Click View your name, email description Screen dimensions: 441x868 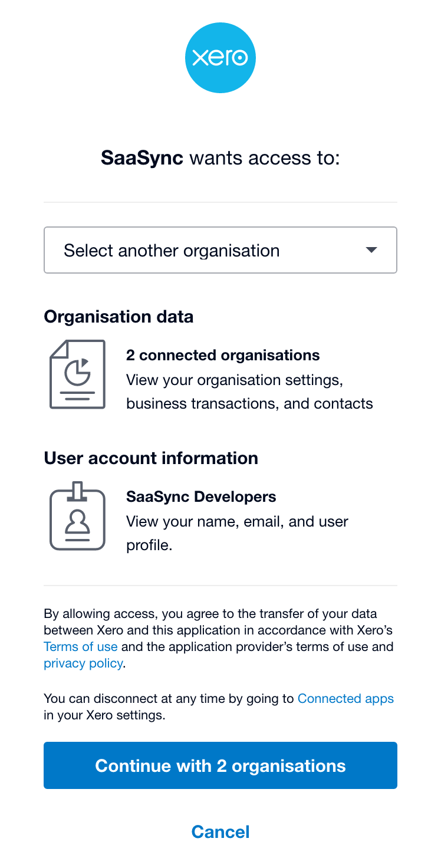[237, 533]
